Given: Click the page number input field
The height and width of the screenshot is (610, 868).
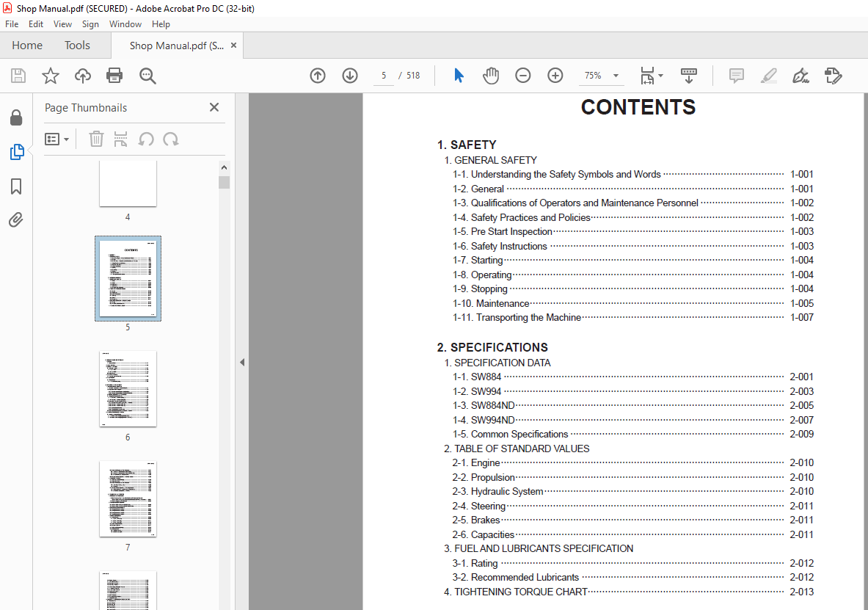Looking at the screenshot, I should click(x=384, y=76).
